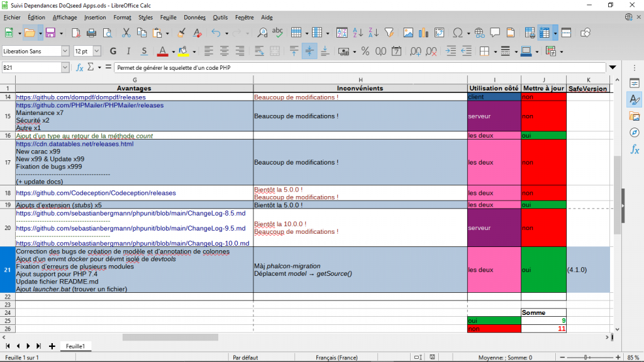Toggle Bold formatting G button

click(113, 52)
